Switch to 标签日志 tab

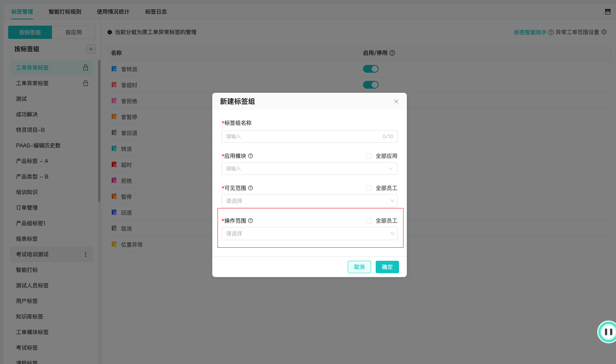[156, 12]
